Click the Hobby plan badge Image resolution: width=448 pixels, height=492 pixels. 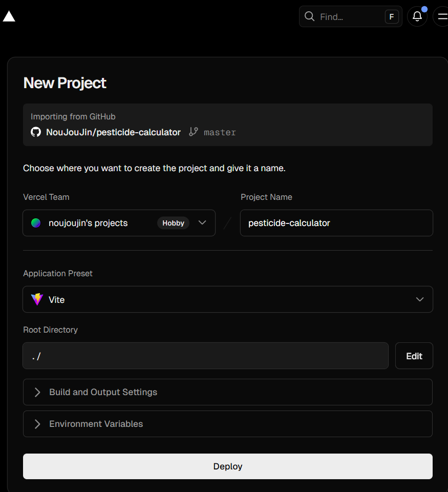[173, 223]
